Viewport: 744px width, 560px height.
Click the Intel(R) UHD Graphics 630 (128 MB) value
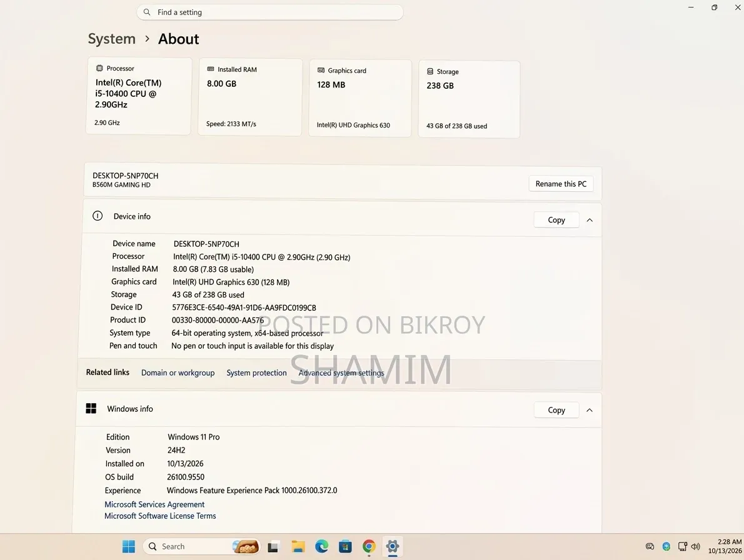(231, 282)
